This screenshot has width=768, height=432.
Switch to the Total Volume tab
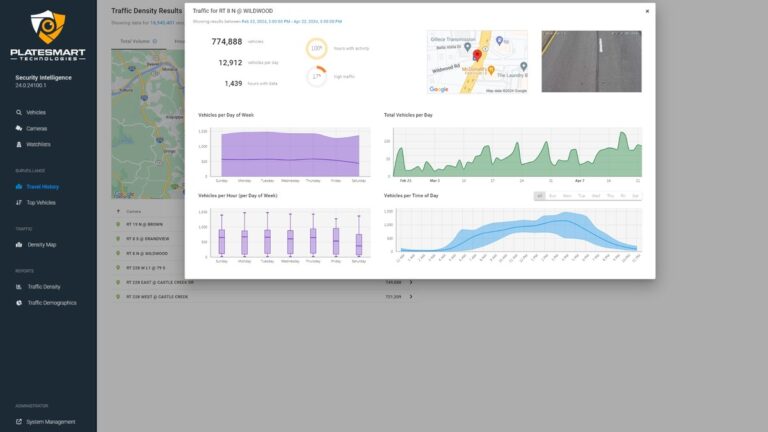(135, 41)
